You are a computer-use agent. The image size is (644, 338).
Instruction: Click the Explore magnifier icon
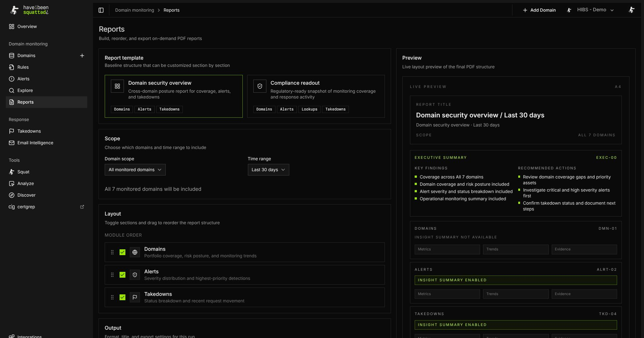coord(12,90)
